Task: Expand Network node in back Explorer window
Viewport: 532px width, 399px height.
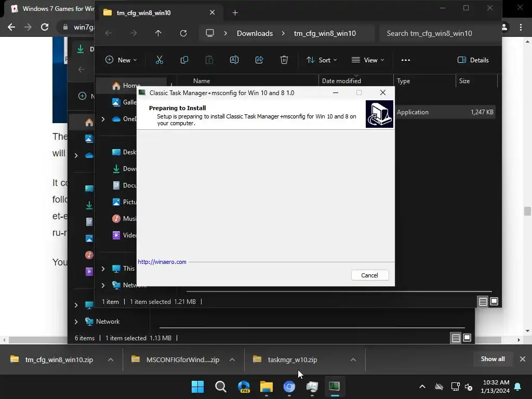Action: point(76,322)
